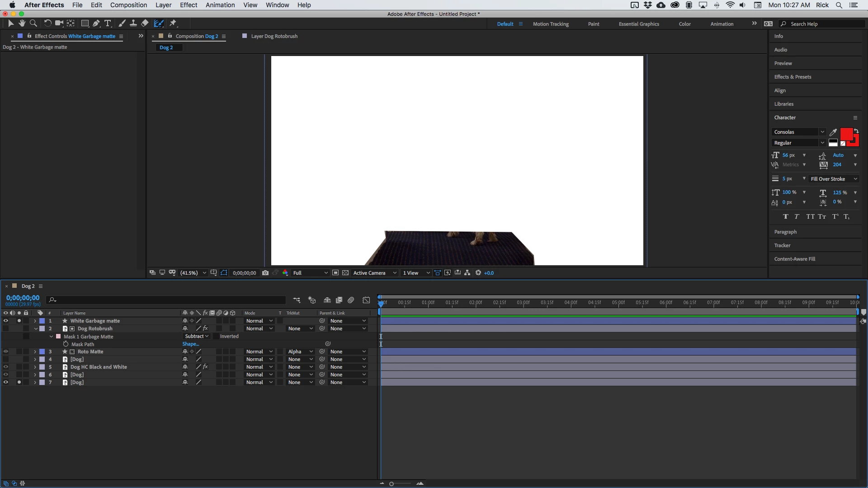
Task: Click the red fill color swatch
Action: 846,134
